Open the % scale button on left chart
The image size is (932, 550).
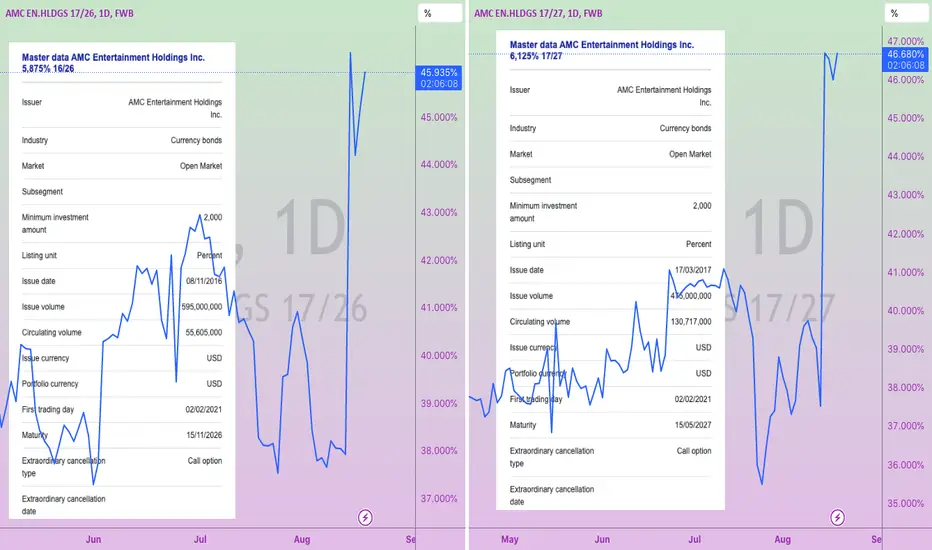point(440,13)
